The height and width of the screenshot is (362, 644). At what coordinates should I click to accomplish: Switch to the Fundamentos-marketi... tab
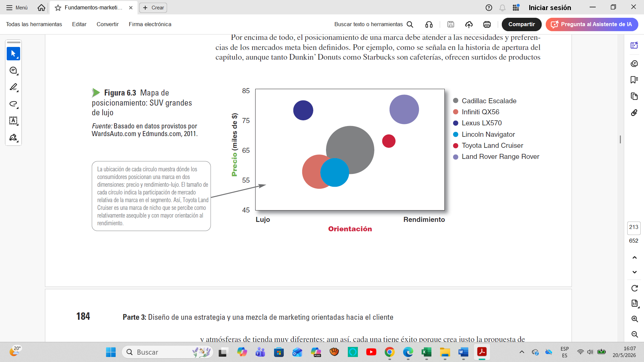(93, 7)
